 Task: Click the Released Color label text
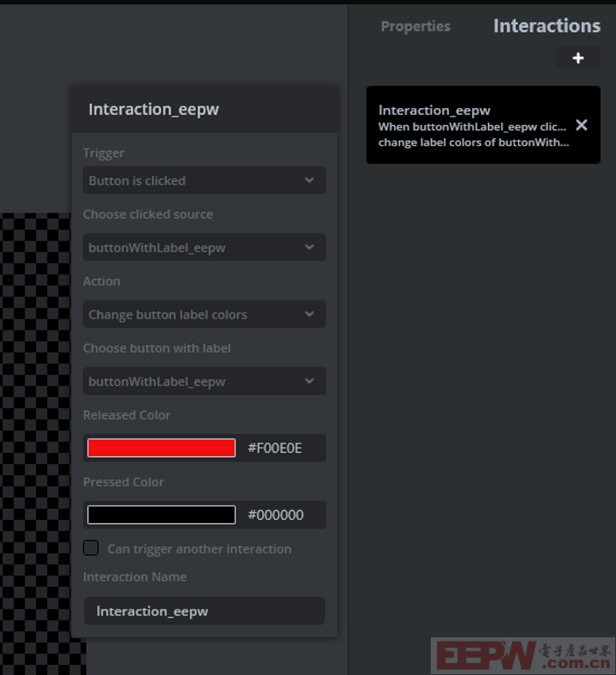point(127,415)
